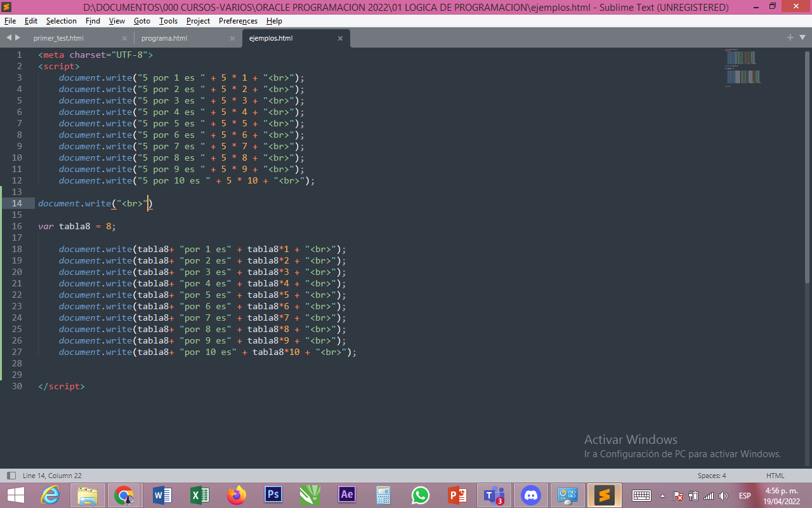Open Firefox from taskbar
This screenshot has width=812, height=508.
237,495
